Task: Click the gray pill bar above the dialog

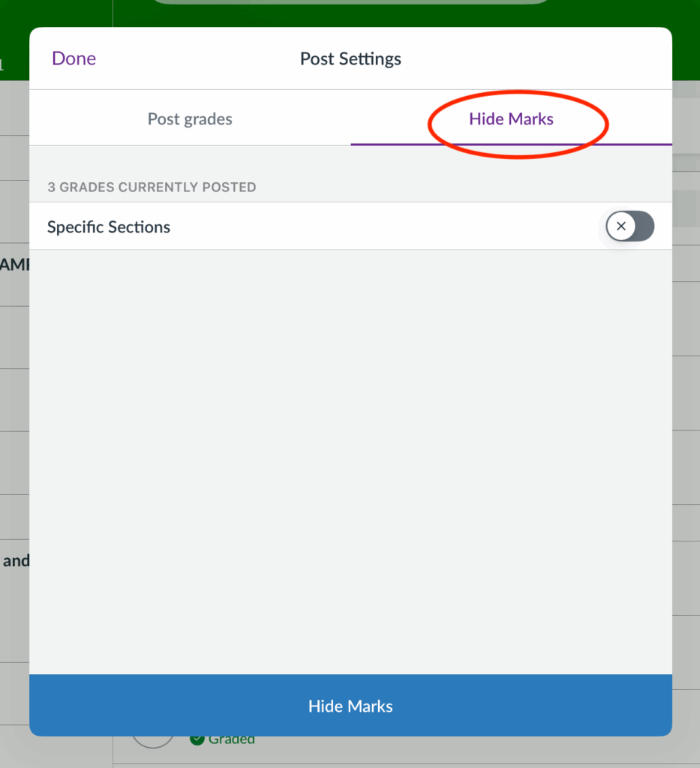Action: pos(350,1)
